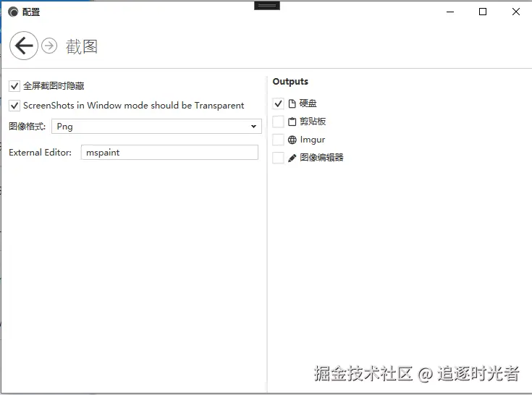Minimize the 配置 window
532x395 pixels.
point(450,12)
